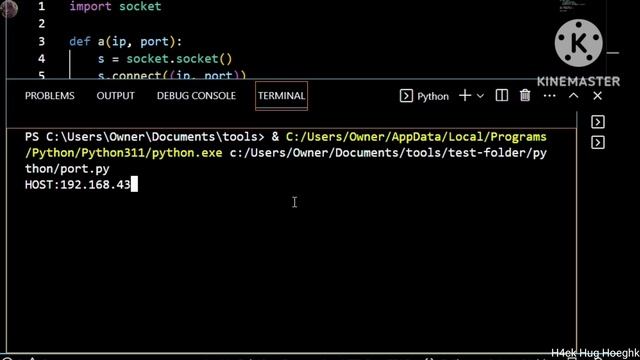Split the terminal panel
The image size is (640, 360).
coord(502,96)
